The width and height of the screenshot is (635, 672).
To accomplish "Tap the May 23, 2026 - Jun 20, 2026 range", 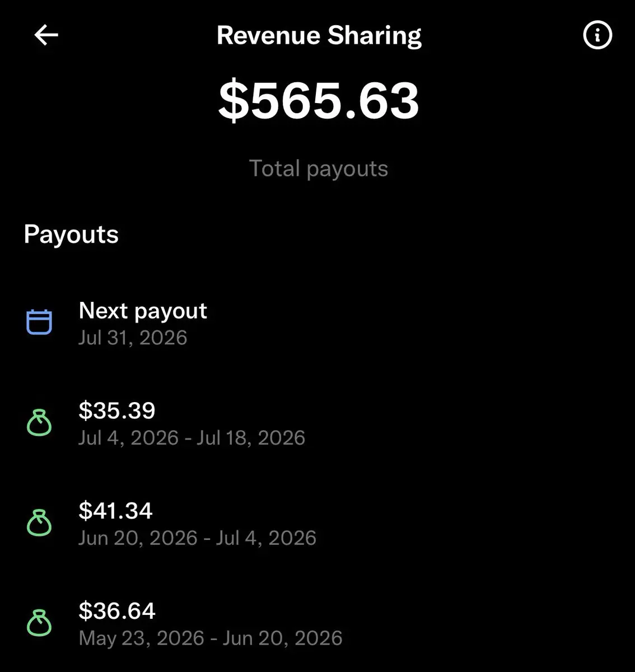I will [x=211, y=638].
